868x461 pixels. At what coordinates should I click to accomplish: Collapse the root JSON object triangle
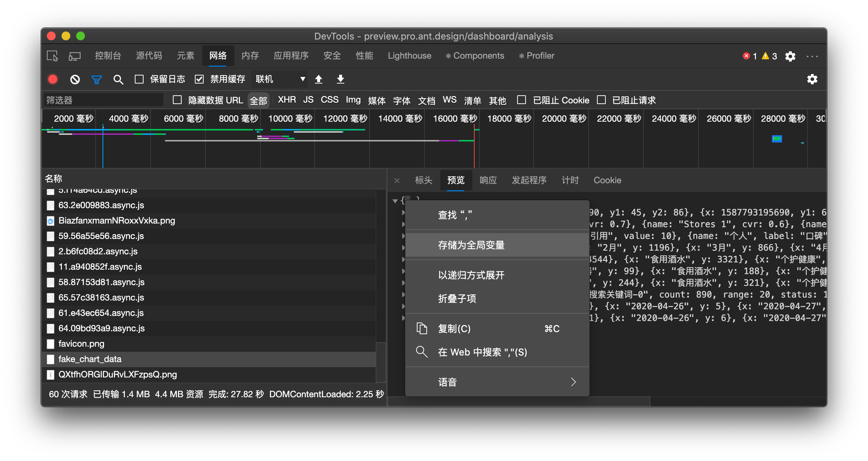tap(395, 201)
